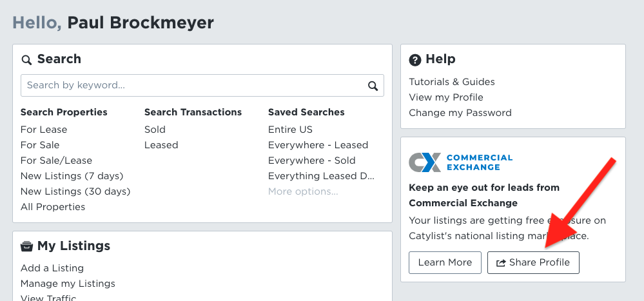Expand More options under Saved Searches
Screen dimensions: 644x301
303,192
